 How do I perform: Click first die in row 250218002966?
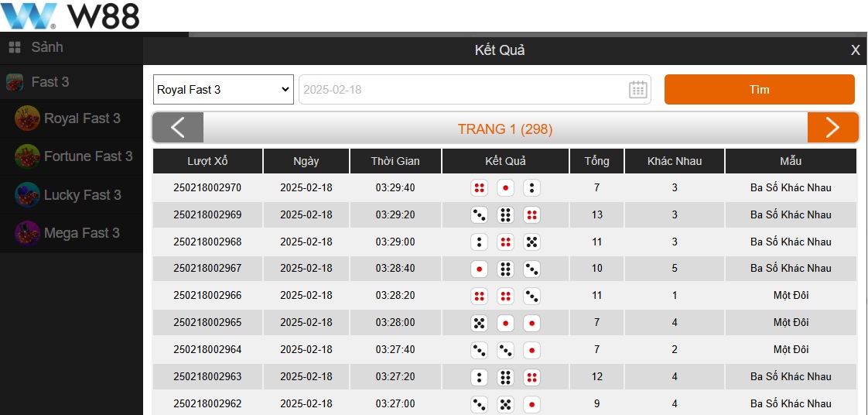click(x=479, y=295)
